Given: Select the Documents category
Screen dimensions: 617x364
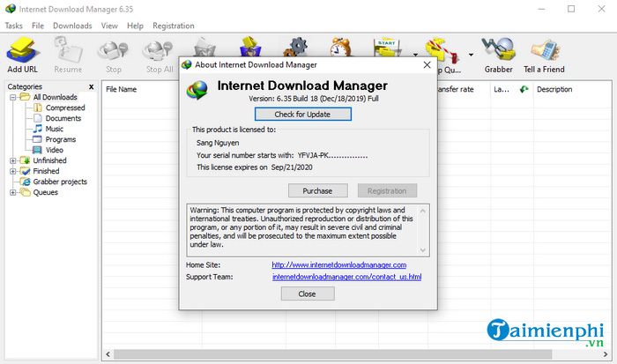Looking at the screenshot, I should [x=63, y=118].
